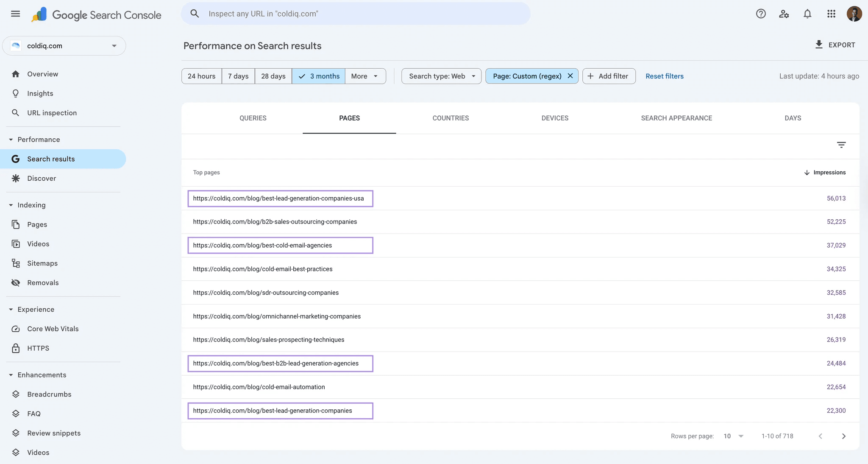This screenshot has height=464, width=868.
Task: Click the URL inspection search field
Action: coord(355,14)
